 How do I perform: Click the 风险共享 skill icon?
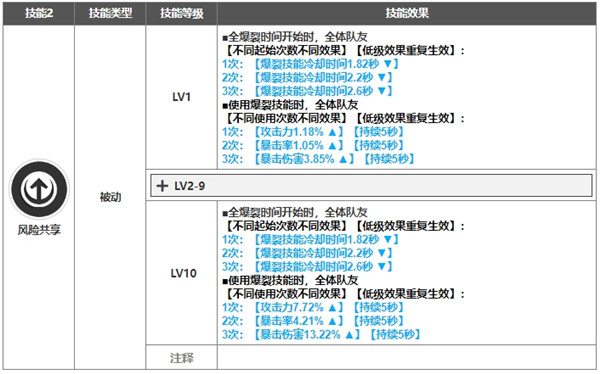click(x=39, y=189)
